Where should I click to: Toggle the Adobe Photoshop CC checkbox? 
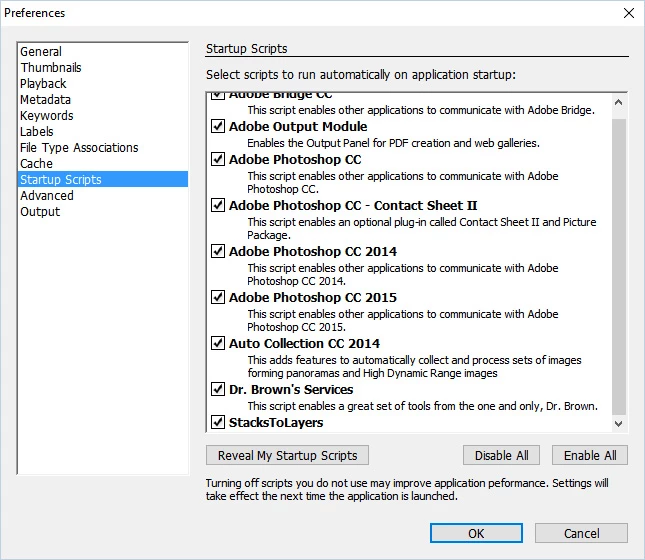click(218, 159)
